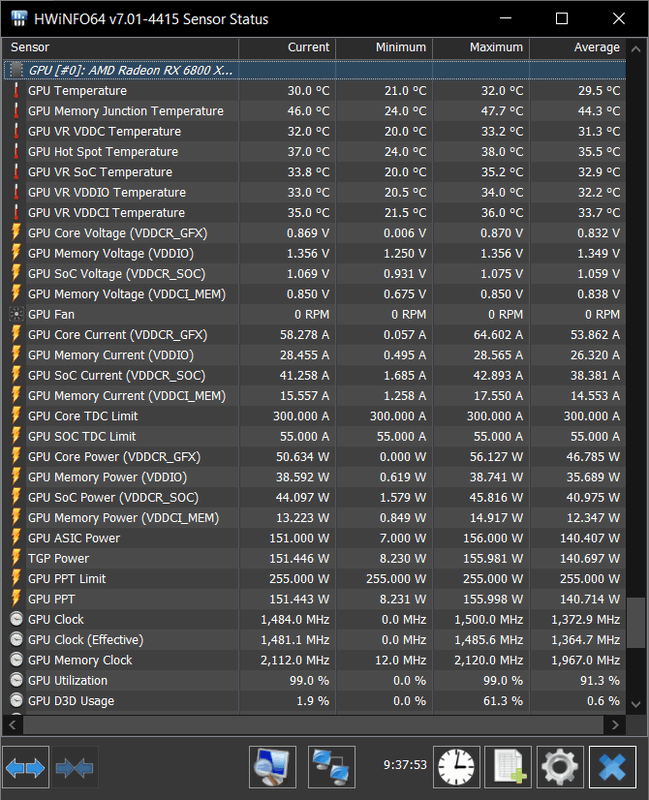The image size is (649, 800).
Task: Click the horizontal scrollbar left arrow
Action: pos(12,724)
